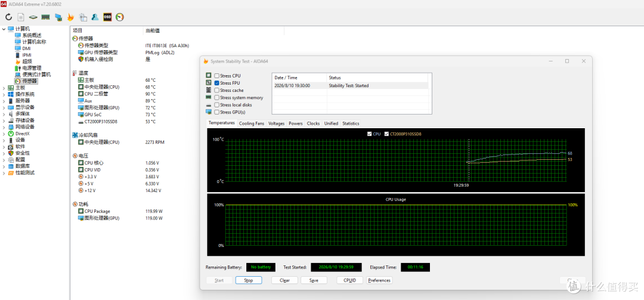Expand the 主板 node arrow
The height and width of the screenshot is (300, 644).
pos(4,88)
